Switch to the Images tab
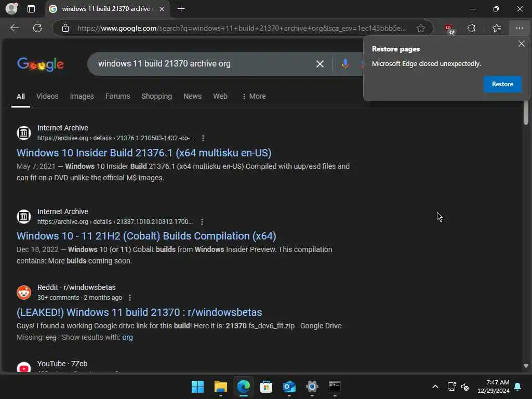Viewport: 532px width, 399px height. [82, 96]
